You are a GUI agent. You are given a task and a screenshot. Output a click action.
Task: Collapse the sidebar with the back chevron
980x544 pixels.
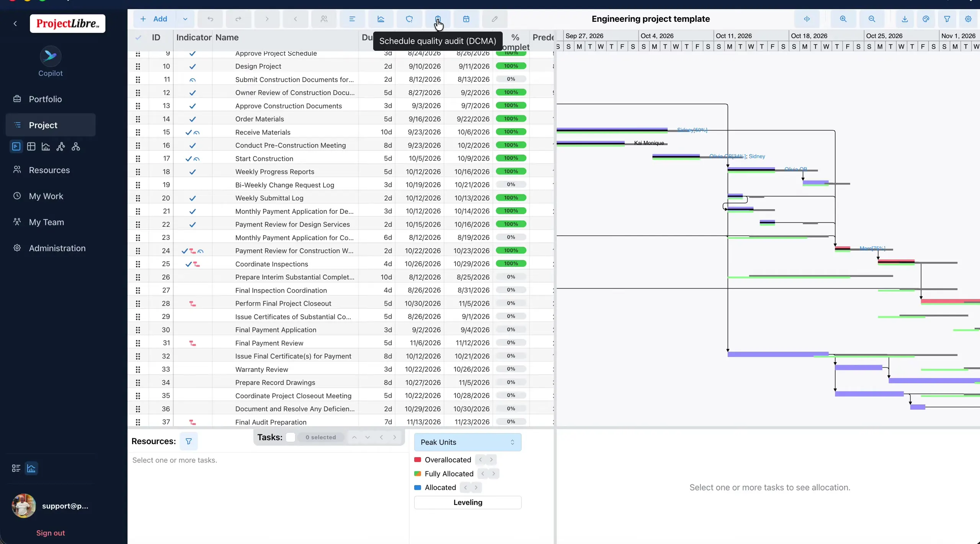[15, 24]
